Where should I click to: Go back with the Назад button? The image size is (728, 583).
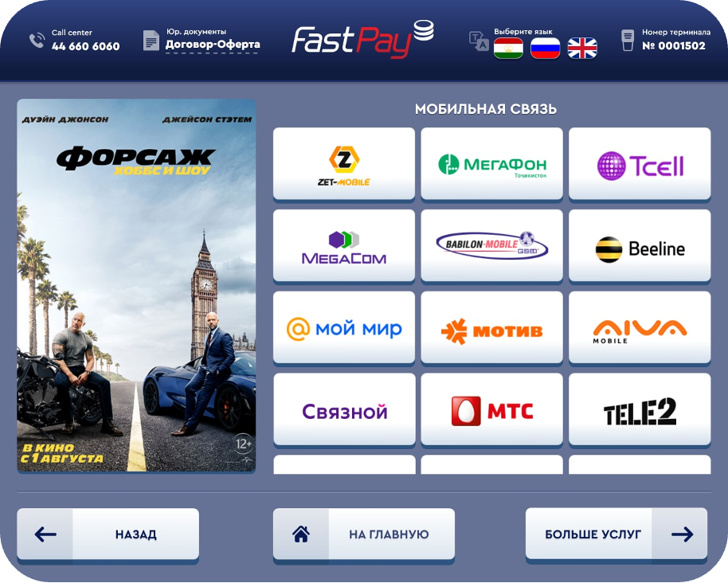tap(108, 534)
